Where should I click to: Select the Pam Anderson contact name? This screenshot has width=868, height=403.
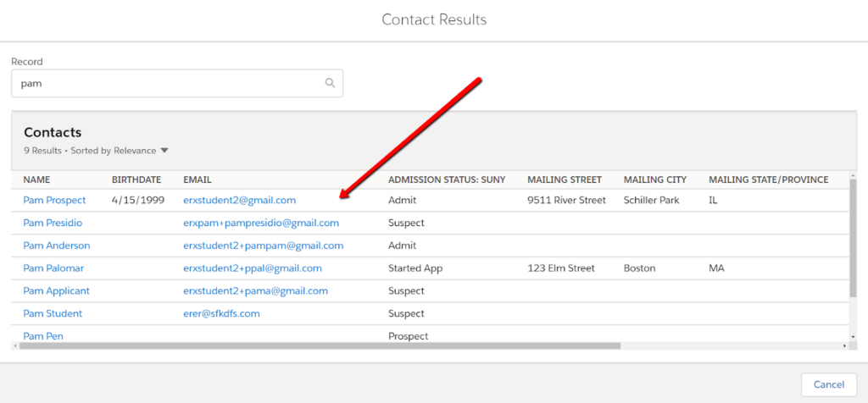pos(56,246)
